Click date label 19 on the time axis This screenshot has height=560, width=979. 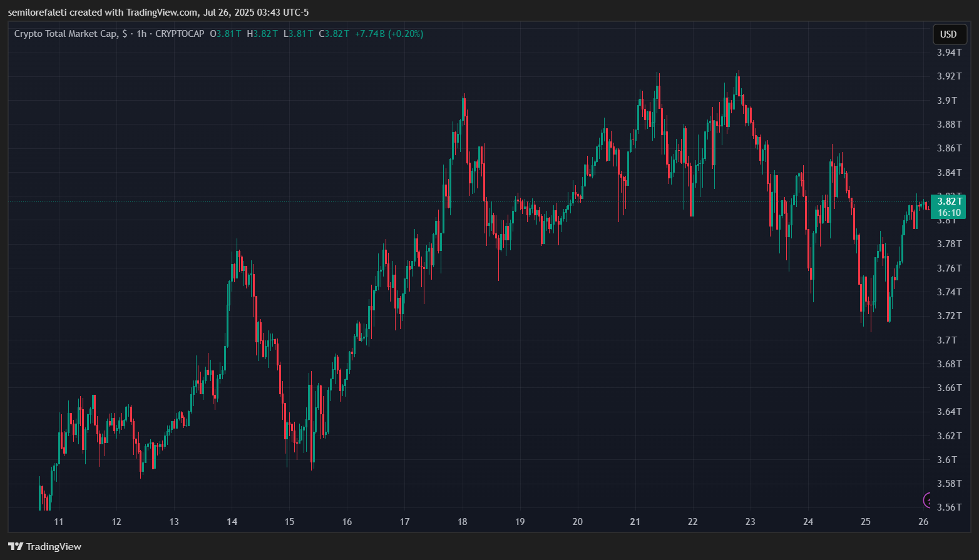tap(520, 522)
